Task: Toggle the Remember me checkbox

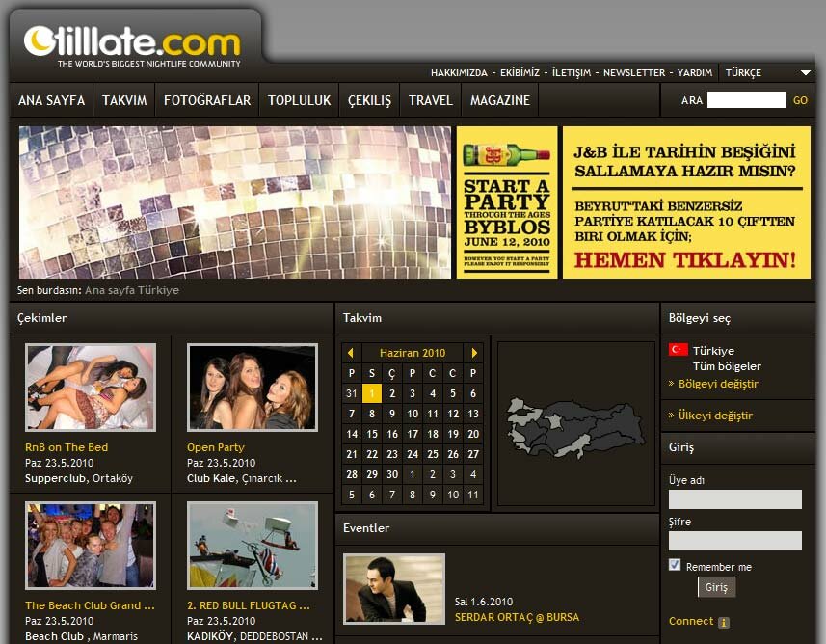Action: (675, 566)
